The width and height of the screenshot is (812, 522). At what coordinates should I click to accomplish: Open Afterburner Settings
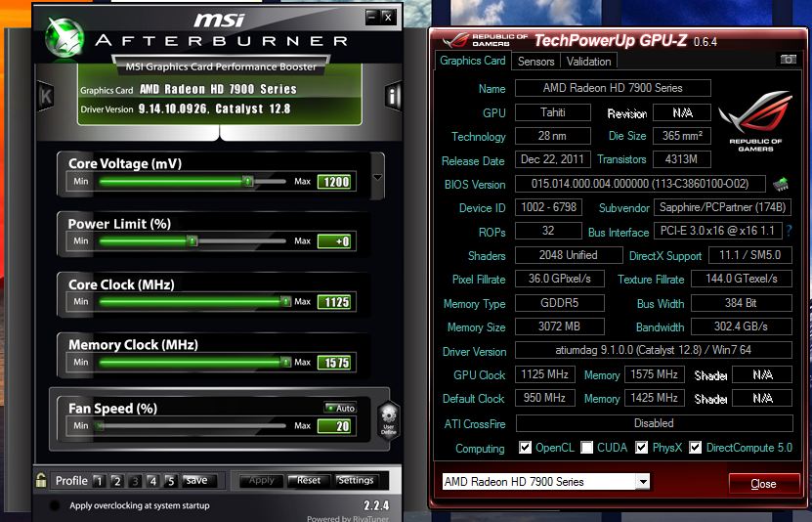pyautogui.click(x=356, y=481)
